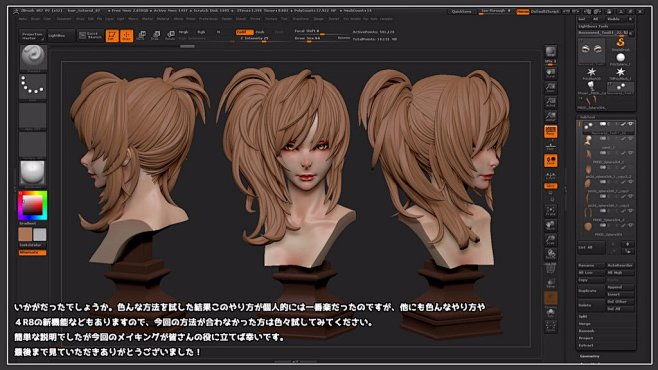Viewport: 658px width, 370px height.
Task: Switch to Zsub sculpt mode
Action: pos(260,32)
